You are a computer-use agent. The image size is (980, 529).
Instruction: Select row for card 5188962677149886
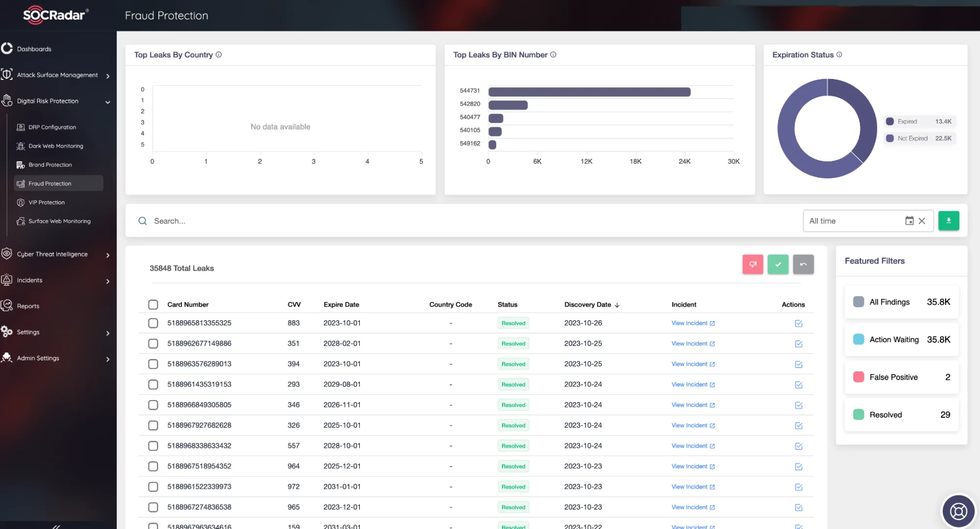tap(153, 344)
